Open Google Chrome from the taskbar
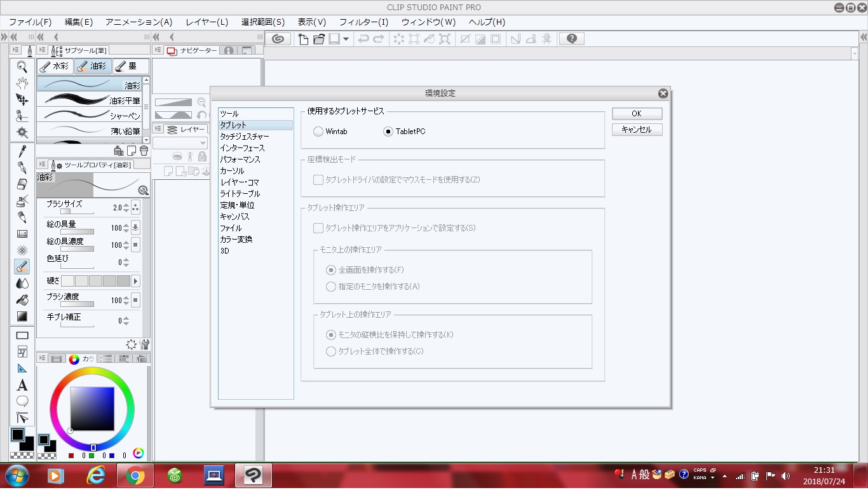Image resolution: width=868 pixels, height=490 pixels. tap(135, 475)
